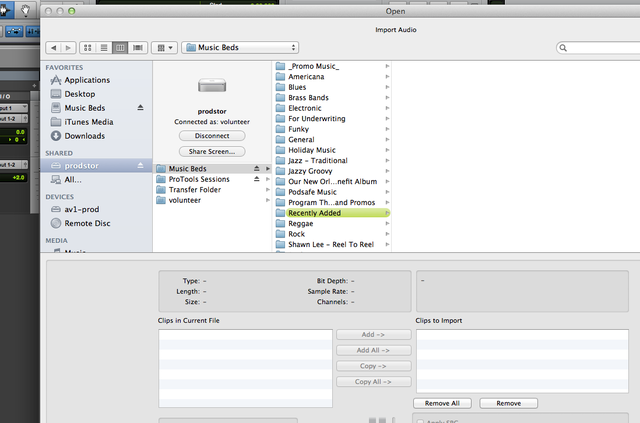This screenshot has height=423, width=640.
Task: Click the forward navigation arrow
Action: tap(67, 47)
